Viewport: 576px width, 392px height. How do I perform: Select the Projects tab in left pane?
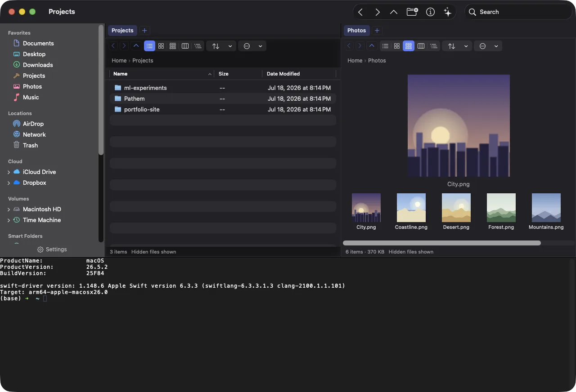[x=122, y=31]
